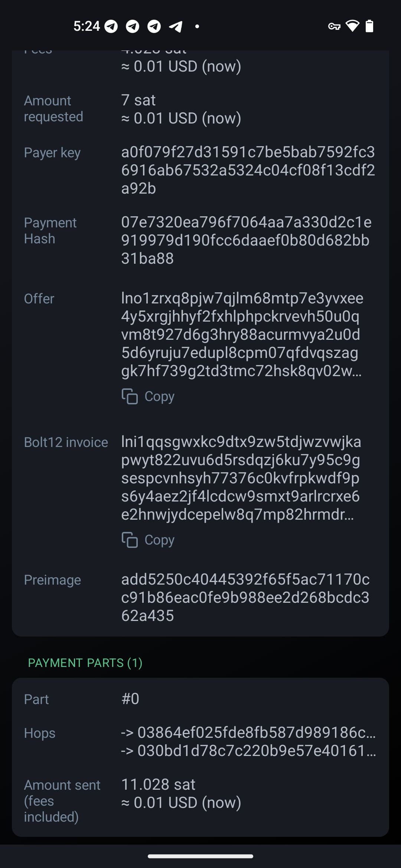Select the Payment Hash value
This screenshot has width=401, height=868.
pyautogui.click(x=246, y=240)
